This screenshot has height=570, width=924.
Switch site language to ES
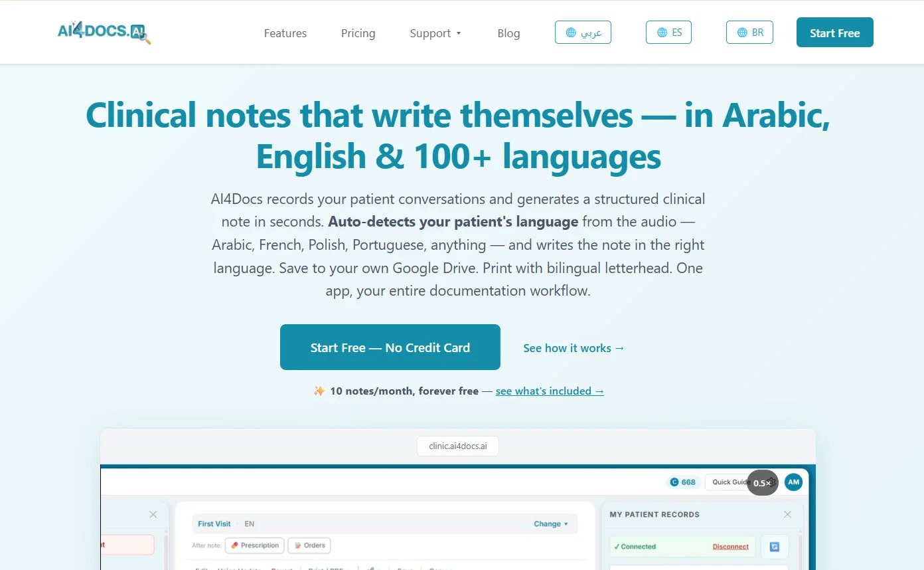pos(668,32)
